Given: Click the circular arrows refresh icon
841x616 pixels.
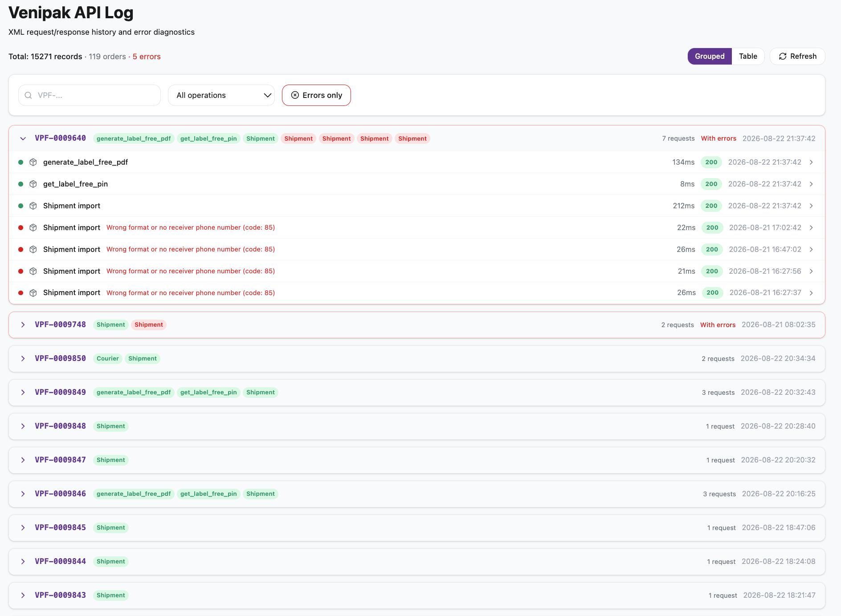Looking at the screenshot, I should click(x=783, y=56).
